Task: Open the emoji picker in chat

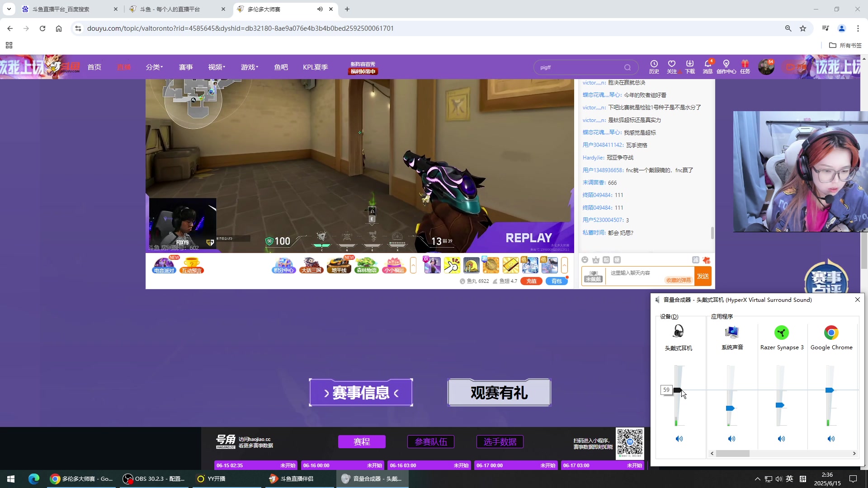Action: tap(585, 260)
